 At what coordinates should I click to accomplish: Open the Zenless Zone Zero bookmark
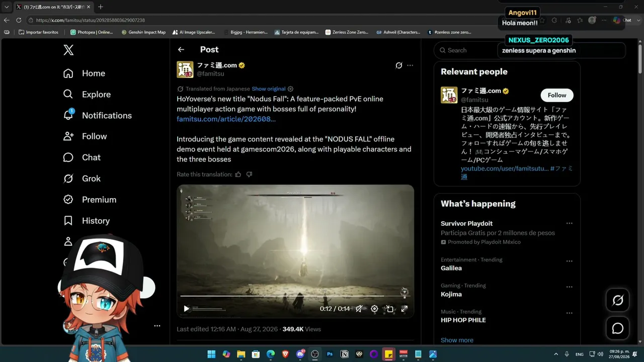347,32
